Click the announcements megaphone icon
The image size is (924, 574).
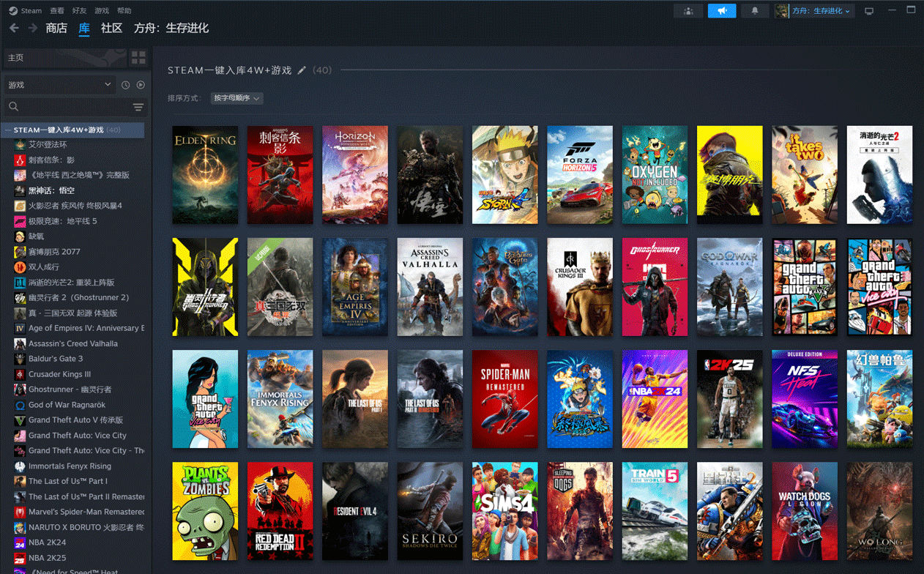click(x=721, y=11)
